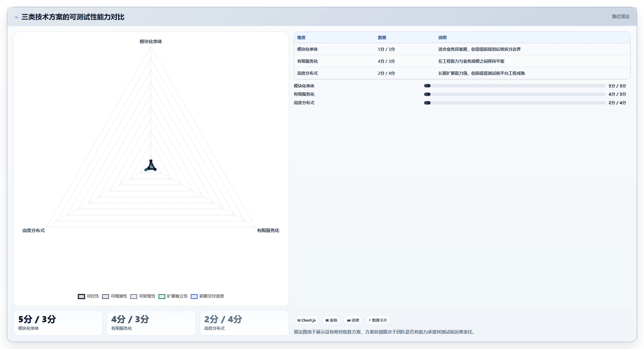
Task: Click the 说明 table column header
Action: click(442, 38)
